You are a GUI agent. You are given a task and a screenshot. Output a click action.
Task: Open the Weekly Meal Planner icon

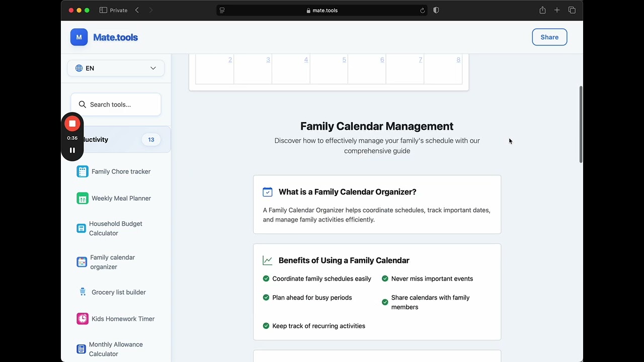pyautogui.click(x=82, y=198)
